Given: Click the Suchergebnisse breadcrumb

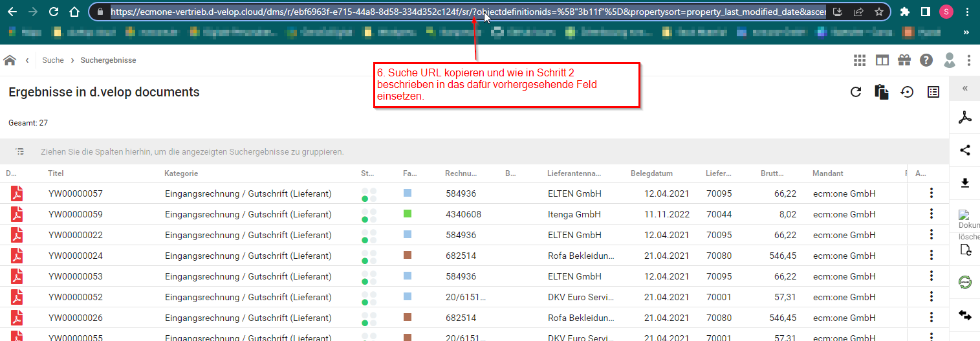Looking at the screenshot, I should coord(108,60).
